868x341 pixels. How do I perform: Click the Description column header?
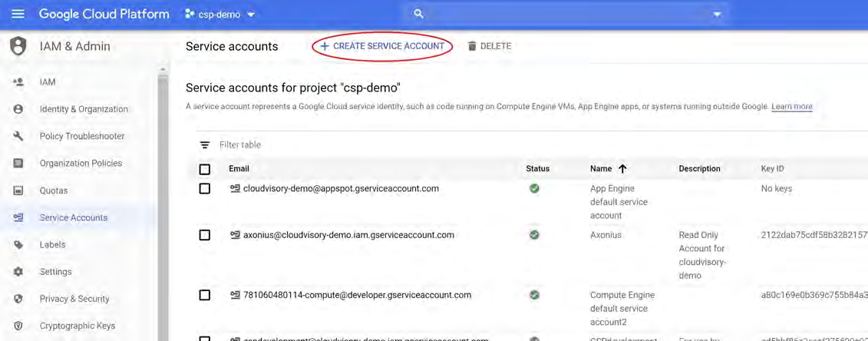tap(699, 169)
